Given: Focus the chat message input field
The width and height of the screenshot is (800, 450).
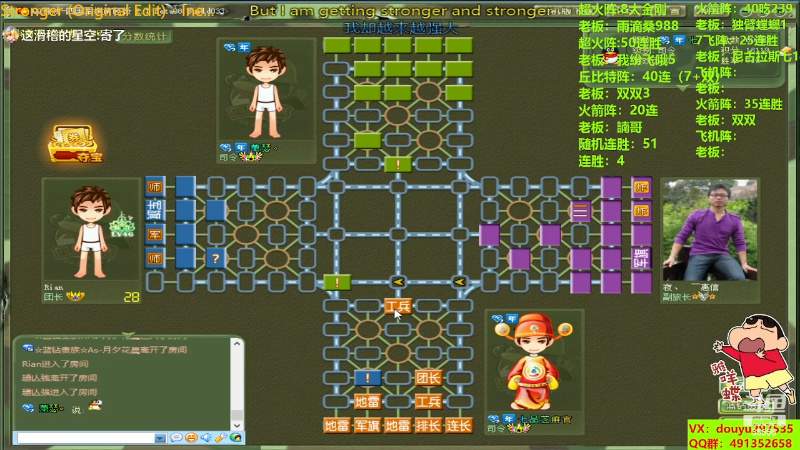Looking at the screenshot, I should (86, 438).
